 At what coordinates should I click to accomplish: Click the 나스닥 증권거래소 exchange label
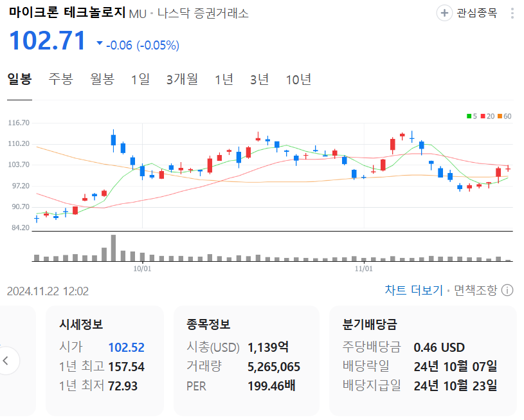point(203,14)
